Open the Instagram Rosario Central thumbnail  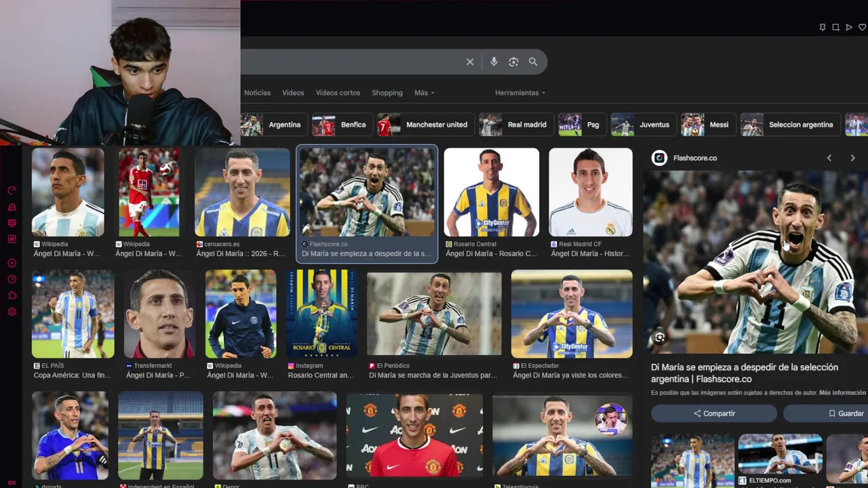click(321, 314)
